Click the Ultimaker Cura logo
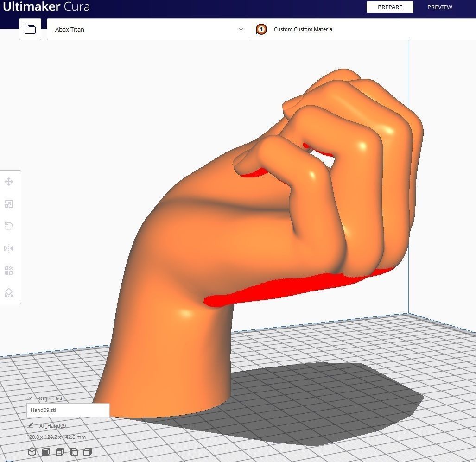This screenshot has width=476, height=462. [x=46, y=6]
